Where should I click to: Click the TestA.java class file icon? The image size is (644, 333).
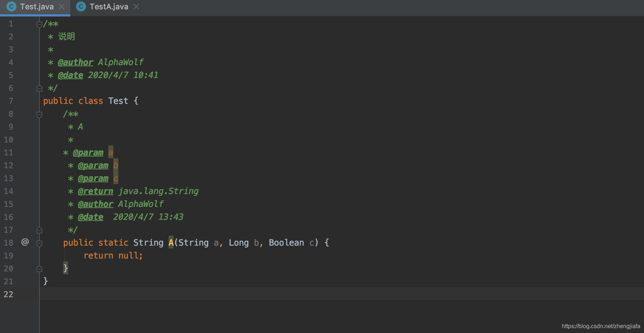[81, 6]
